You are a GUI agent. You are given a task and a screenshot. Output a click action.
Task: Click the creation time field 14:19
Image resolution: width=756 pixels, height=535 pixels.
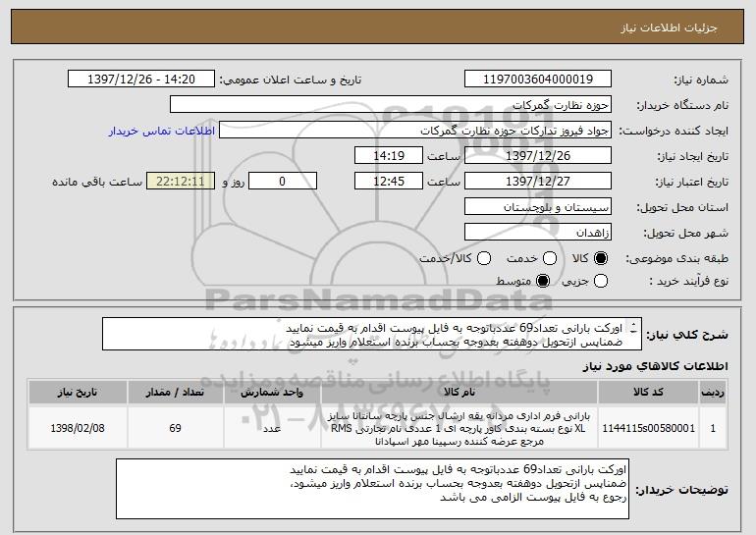389,156
